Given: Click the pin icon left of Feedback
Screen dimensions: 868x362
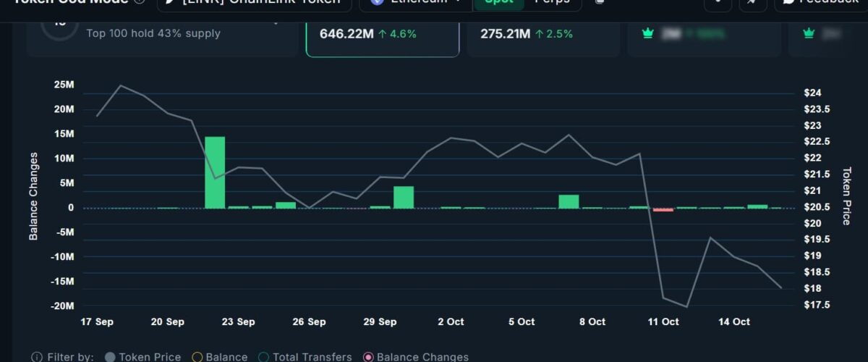Looking at the screenshot, I should (x=752, y=3).
